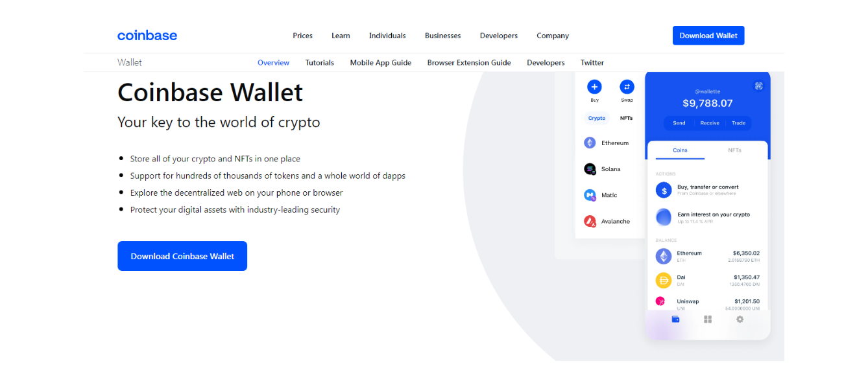Open the settings gear in bottom navigation
Image resolution: width=868 pixels, height=372 pixels.
coord(740,320)
